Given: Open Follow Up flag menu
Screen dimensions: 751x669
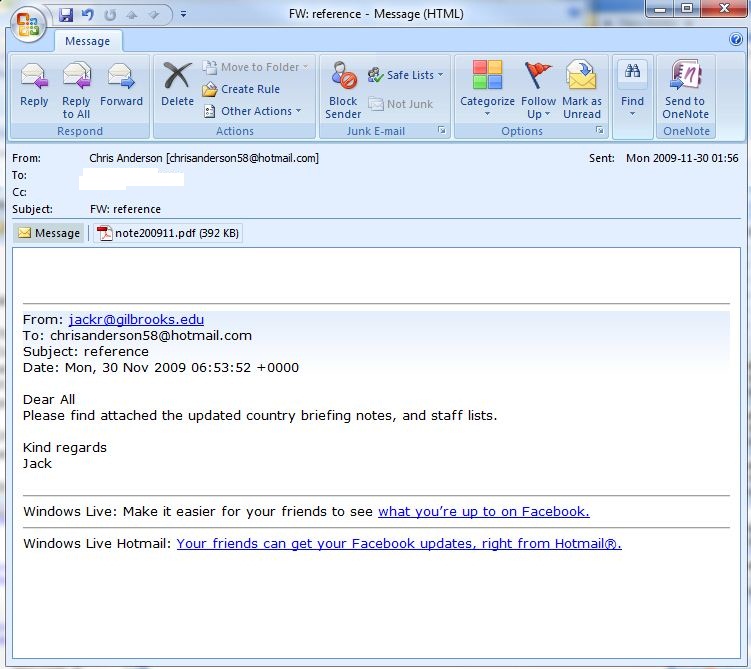Looking at the screenshot, I should (x=538, y=90).
